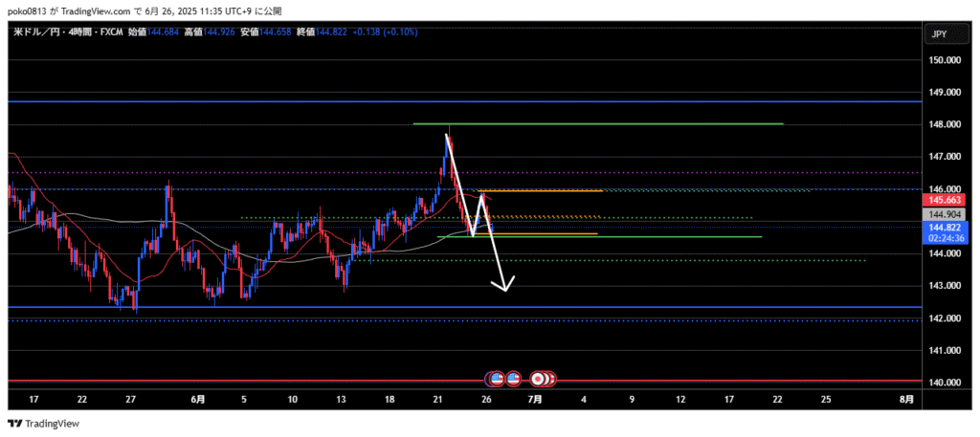Click the poko0813 username in header

coord(30,11)
